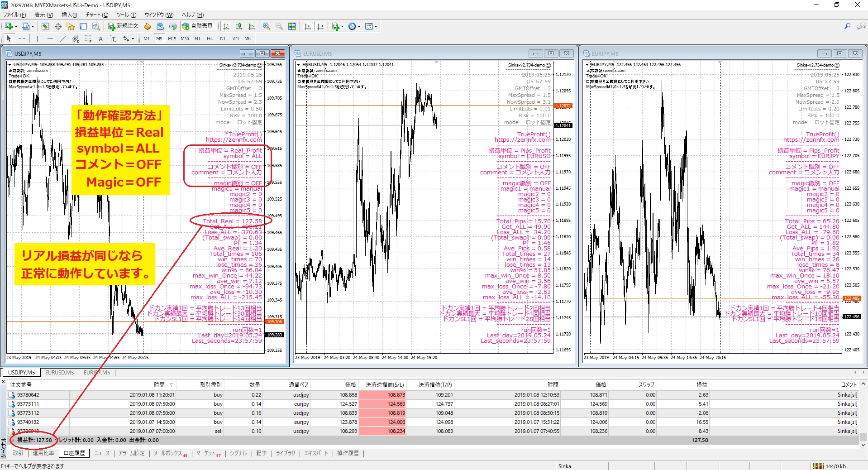Switch to the EURUSD,M5 chart tab

59,373
